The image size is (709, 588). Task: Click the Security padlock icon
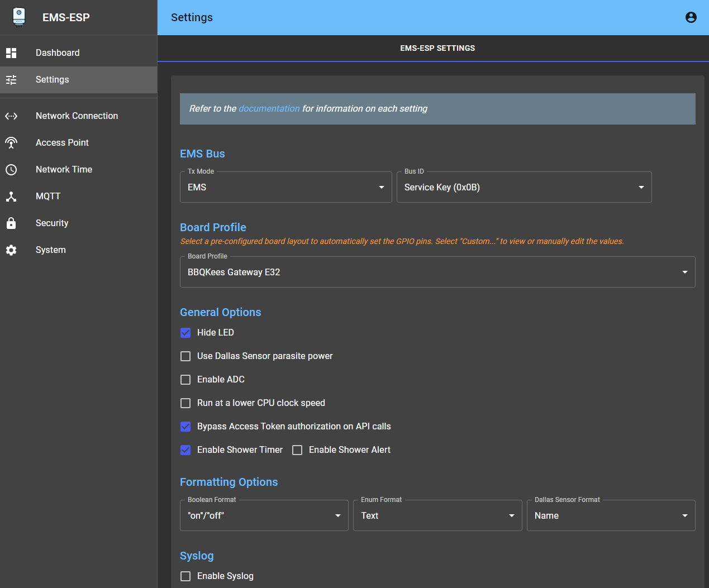point(11,223)
